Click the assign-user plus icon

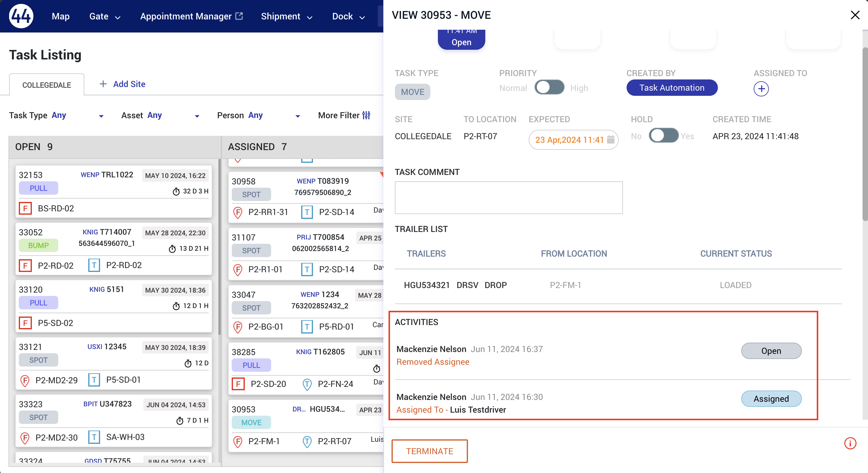click(761, 89)
